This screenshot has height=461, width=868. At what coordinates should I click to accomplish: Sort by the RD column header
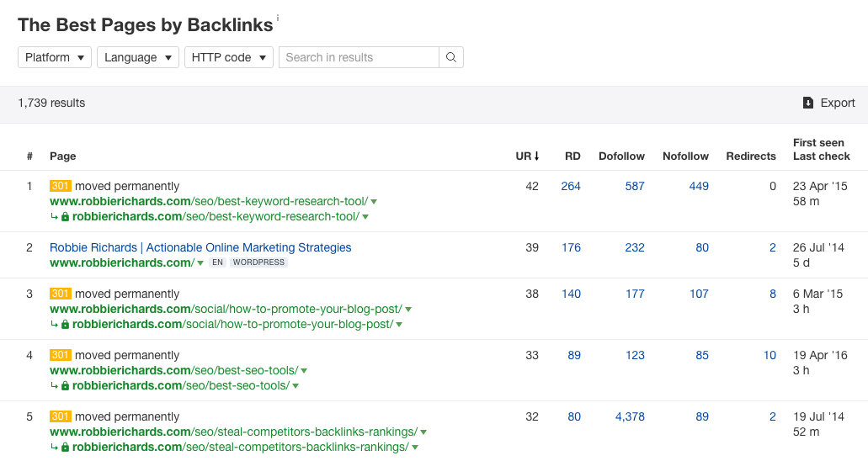[572, 156]
